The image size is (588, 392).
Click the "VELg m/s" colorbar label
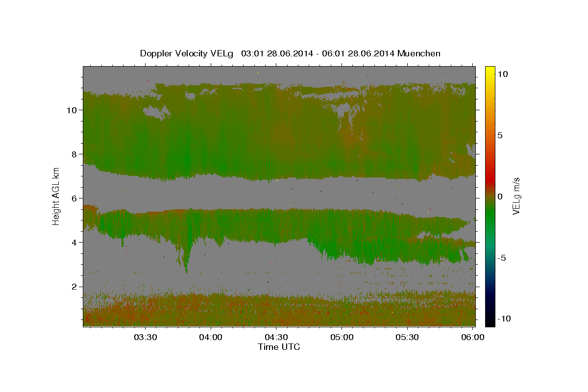tap(516, 196)
